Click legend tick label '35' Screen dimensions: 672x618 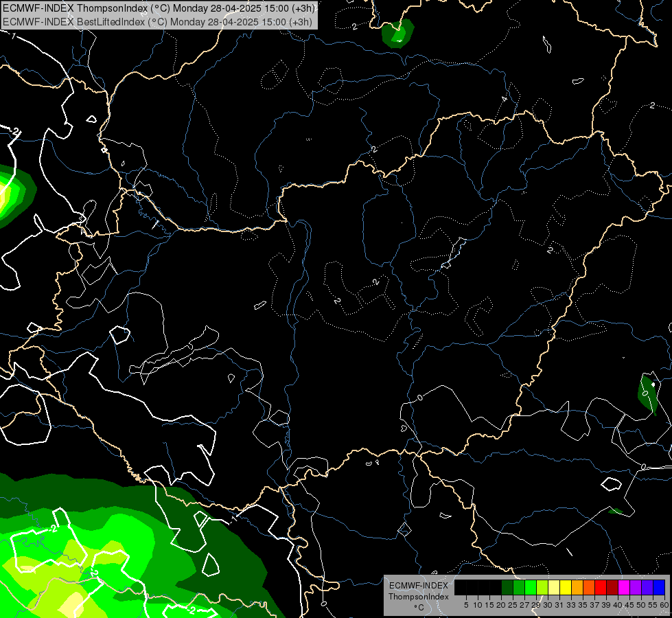click(x=583, y=605)
